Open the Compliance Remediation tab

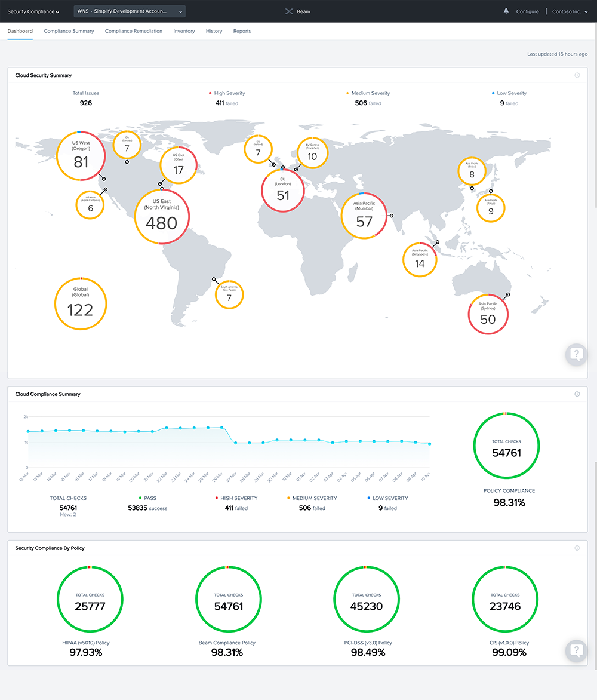134,31
